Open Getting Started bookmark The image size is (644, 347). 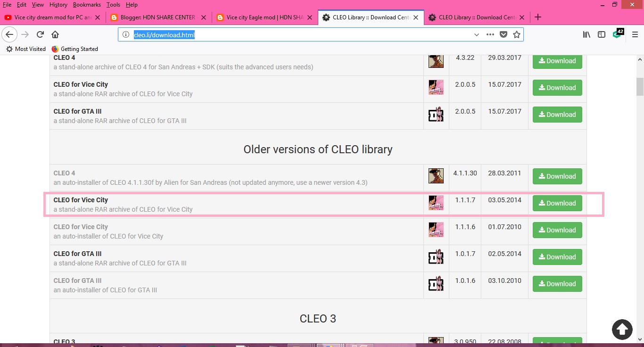[x=74, y=49]
